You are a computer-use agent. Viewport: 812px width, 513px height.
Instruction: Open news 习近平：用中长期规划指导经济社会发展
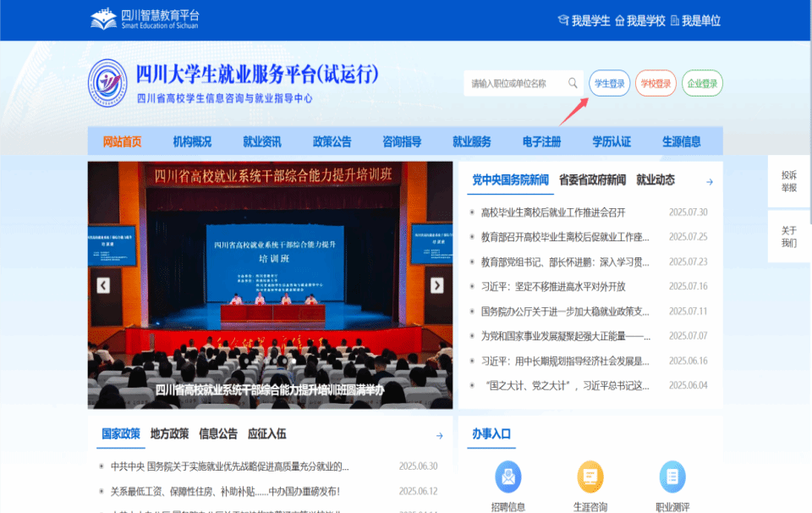565,361
